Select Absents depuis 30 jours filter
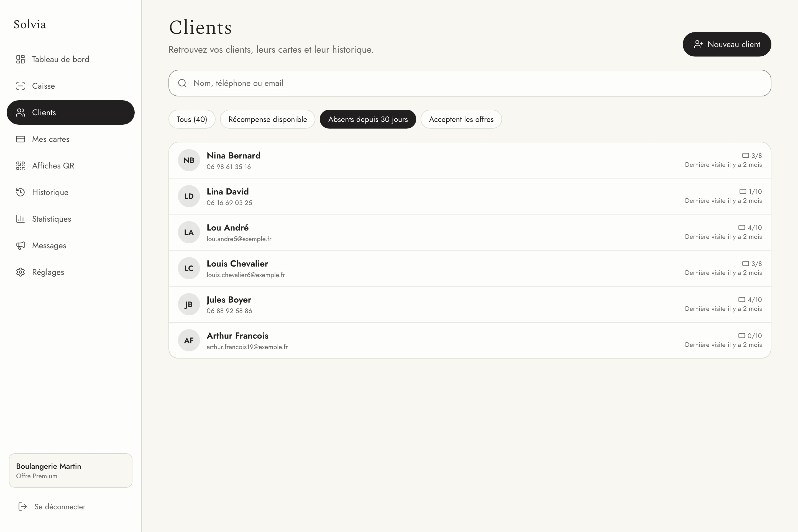The image size is (798, 532). [x=368, y=119]
